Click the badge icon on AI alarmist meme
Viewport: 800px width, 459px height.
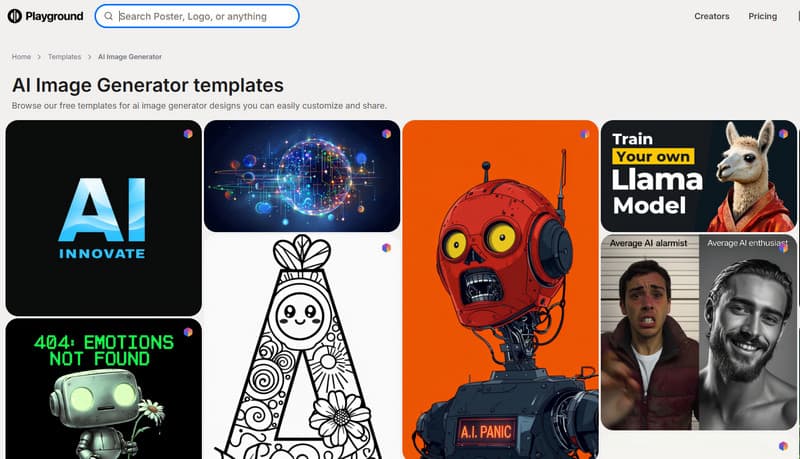[783, 247]
